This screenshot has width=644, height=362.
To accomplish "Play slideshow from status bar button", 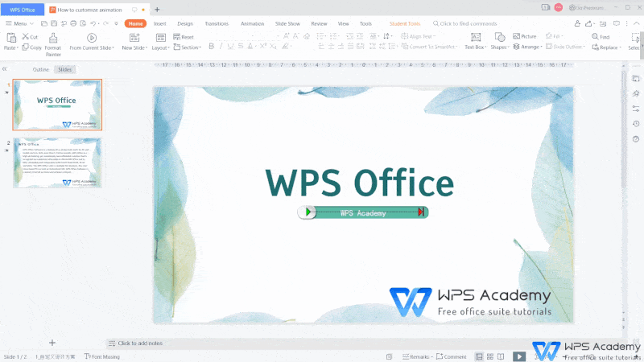I will click(x=519, y=356).
